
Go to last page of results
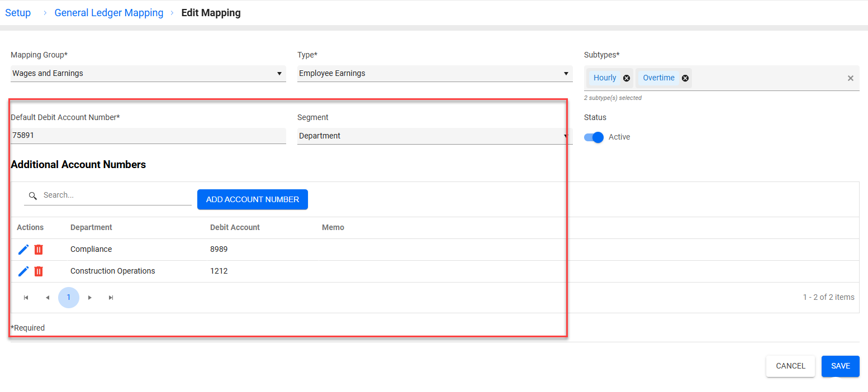111,298
